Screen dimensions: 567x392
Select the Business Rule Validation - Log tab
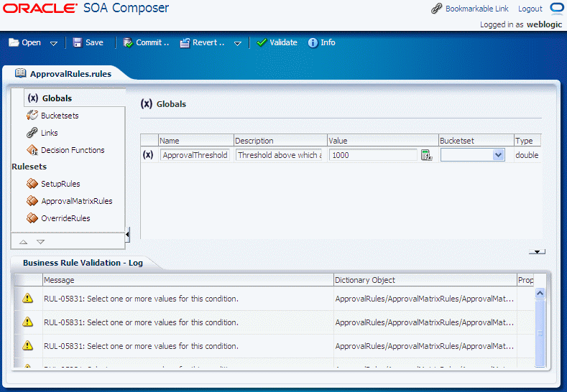(x=83, y=263)
